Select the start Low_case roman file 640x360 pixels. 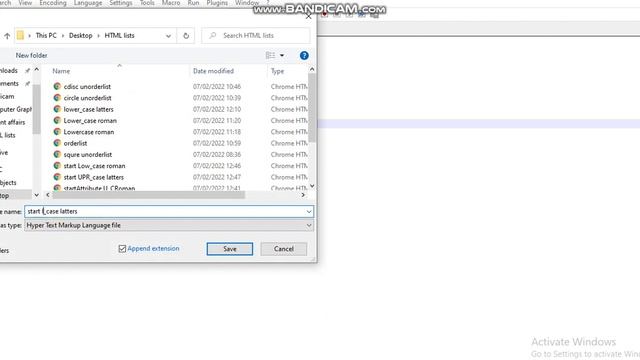(x=94, y=166)
